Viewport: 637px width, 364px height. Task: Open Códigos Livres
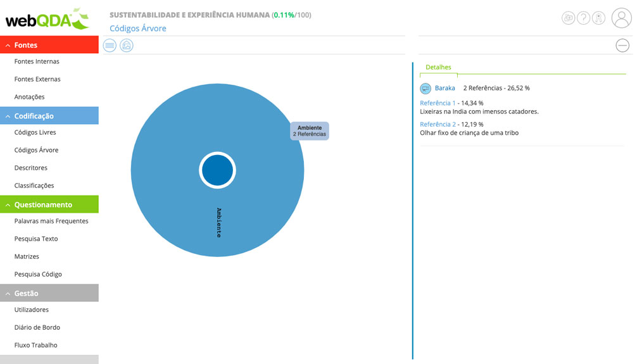point(35,132)
